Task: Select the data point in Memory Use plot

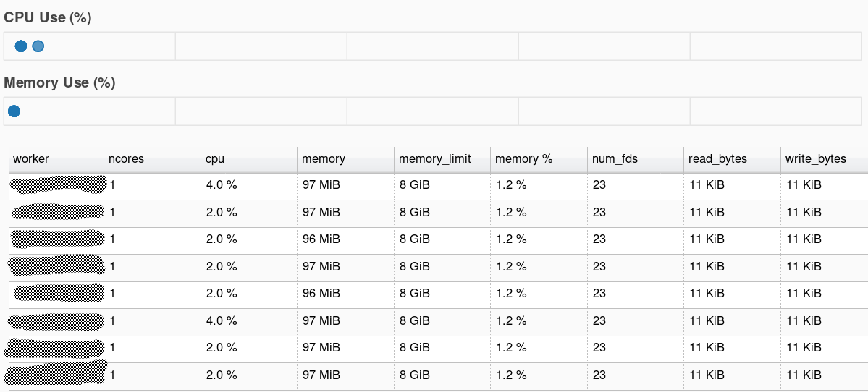Action: pyautogui.click(x=14, y=111)
